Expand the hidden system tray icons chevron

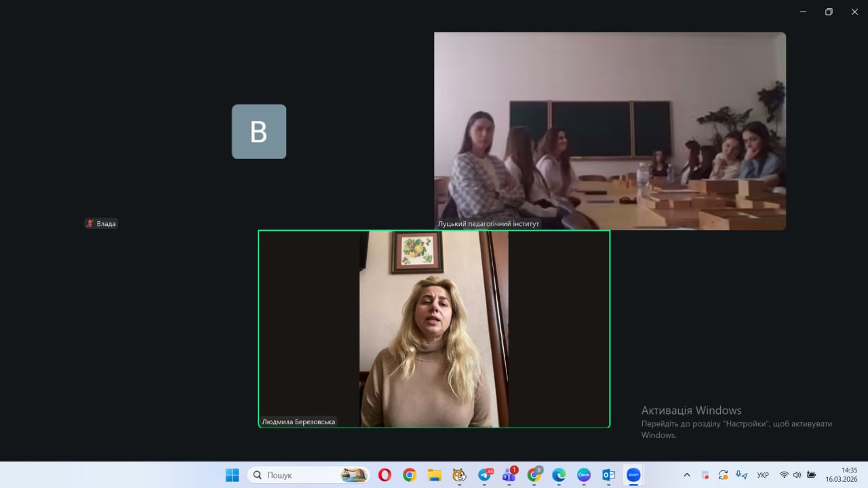coord(687,475)
